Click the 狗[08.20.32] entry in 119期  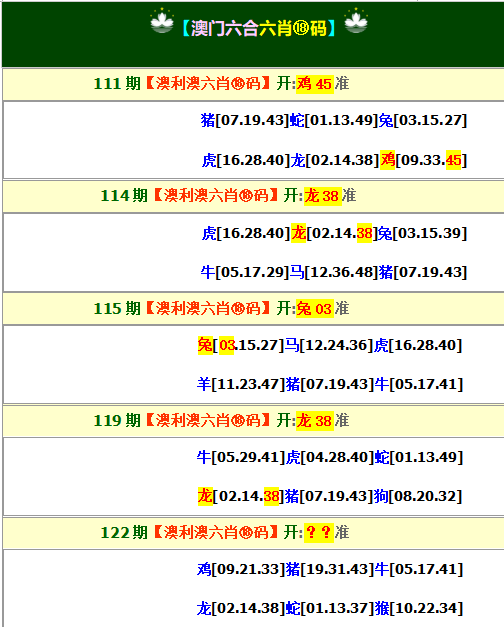pyautogui.click(x=418, y=496)
